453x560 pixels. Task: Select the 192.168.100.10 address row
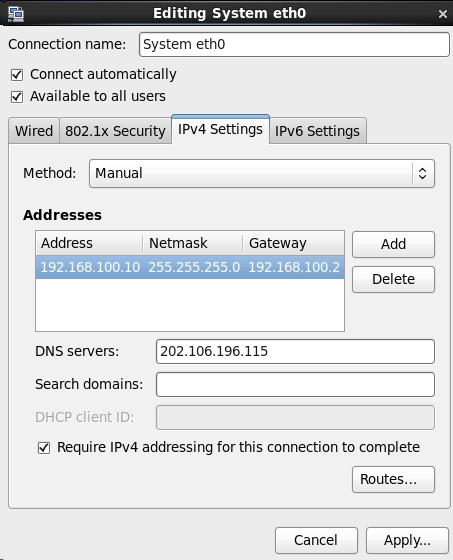pos(190,267)
